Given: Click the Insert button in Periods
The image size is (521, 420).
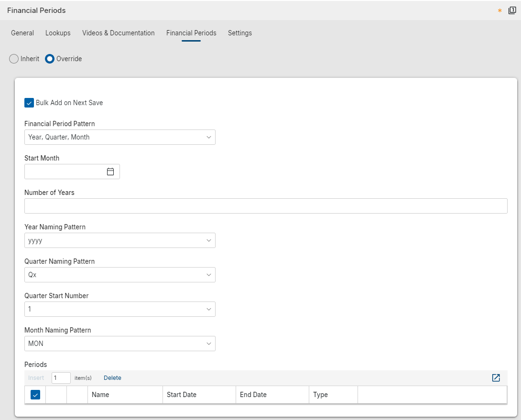Looking at the screenshot, I should [36, 378].
